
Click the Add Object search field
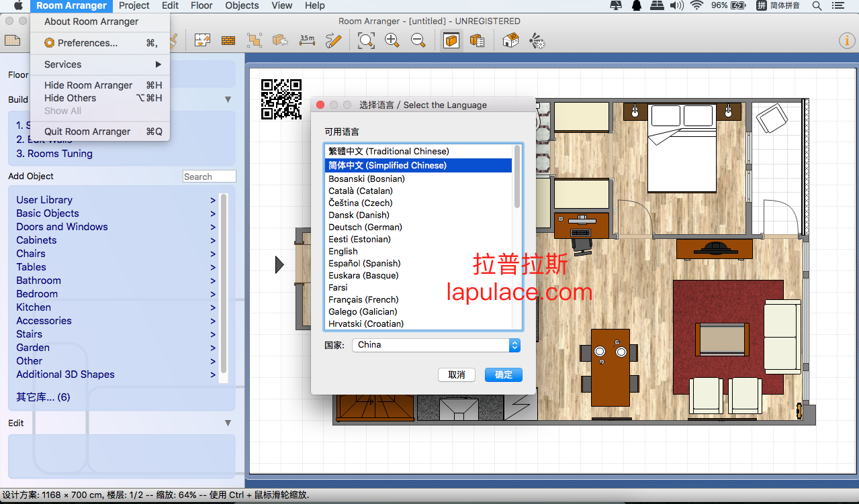tap(209, 177)
